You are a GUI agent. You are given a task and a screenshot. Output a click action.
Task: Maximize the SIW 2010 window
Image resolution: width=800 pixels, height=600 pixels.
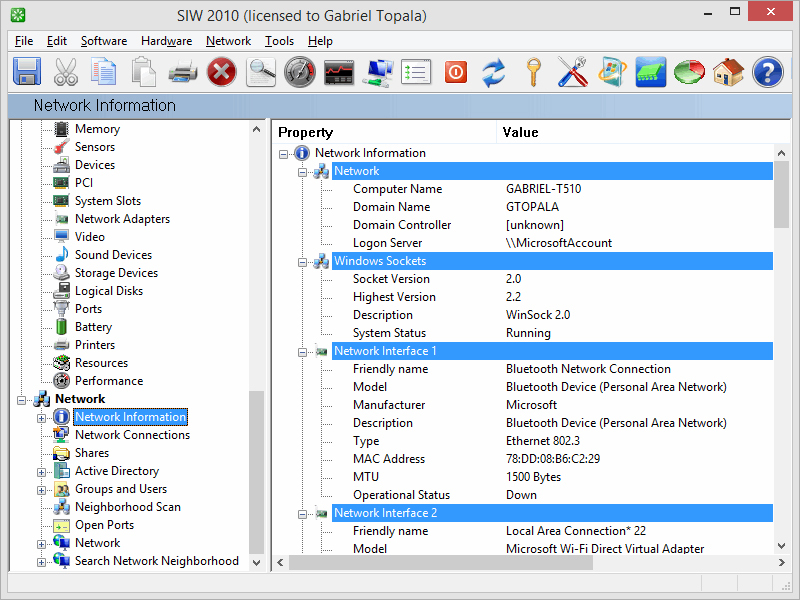(735, 12)
